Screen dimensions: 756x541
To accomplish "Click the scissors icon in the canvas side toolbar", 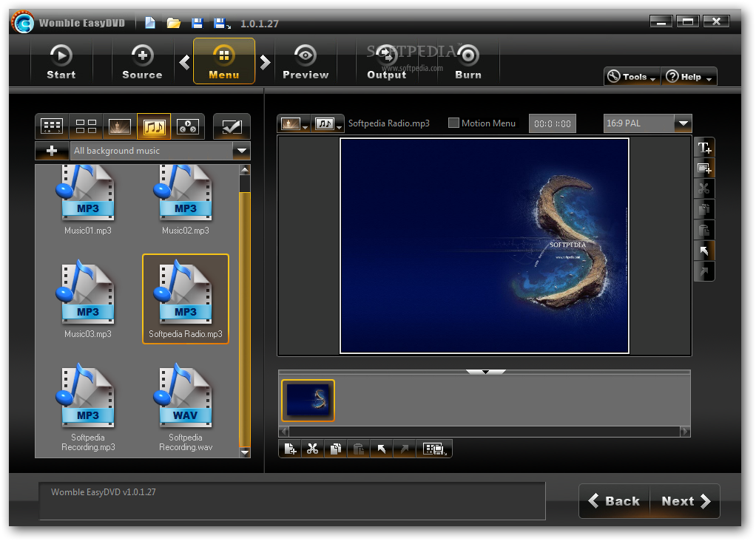I will pos(704,189).
